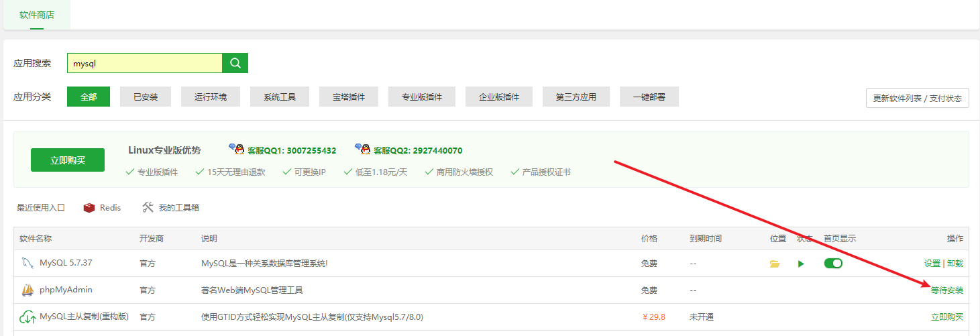This screenshot has width=980, height=336.
Task: Click 等待安装 link in phpMyAdmin row
Action: tap(947, 290)
